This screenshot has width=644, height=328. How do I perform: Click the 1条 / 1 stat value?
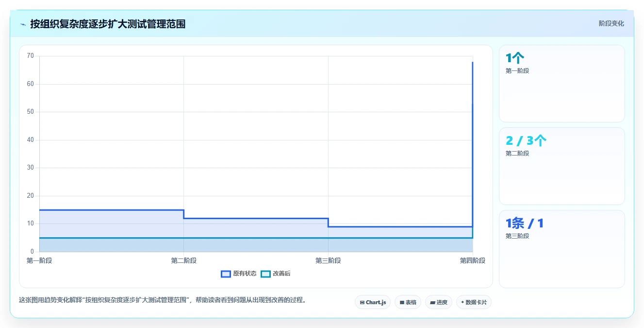[x=525, y=224]
